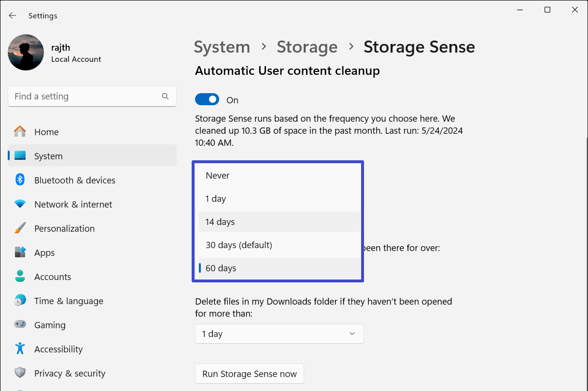
Task: Click the Accounts person icon
Action: click(20, 277)
